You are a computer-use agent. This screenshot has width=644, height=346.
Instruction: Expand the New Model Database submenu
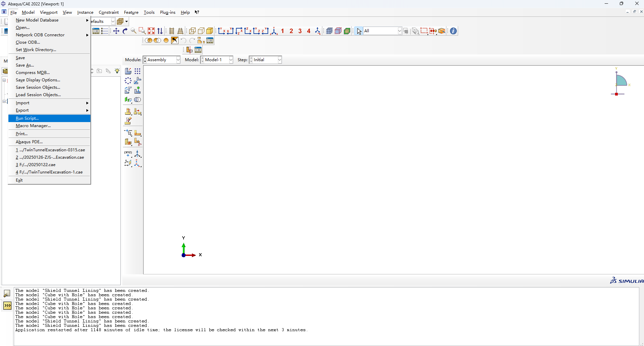coord(49,20)
